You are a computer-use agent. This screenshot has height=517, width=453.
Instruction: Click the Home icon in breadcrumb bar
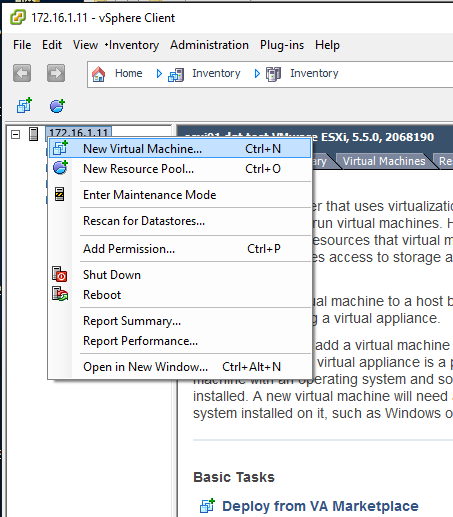(99, 74)
